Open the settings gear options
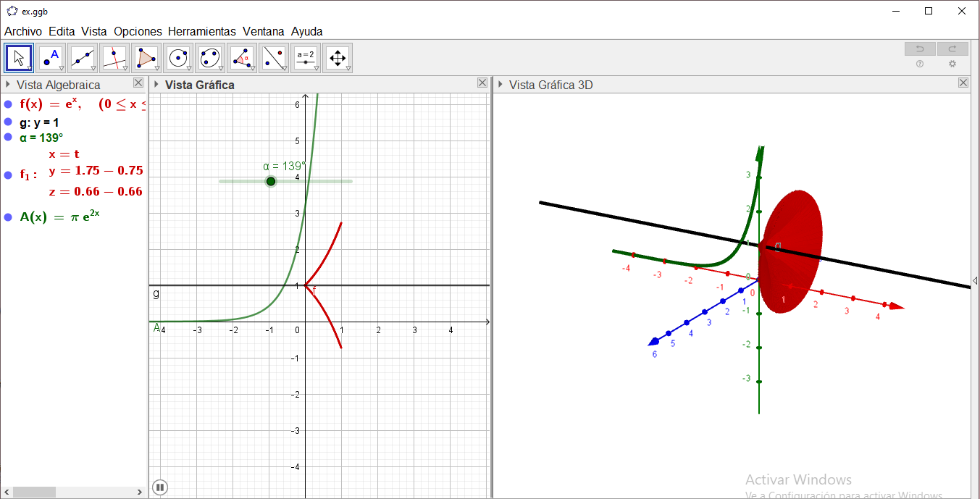Image resolution: width=980 pixels, height=499 pixels. [952, 64]
